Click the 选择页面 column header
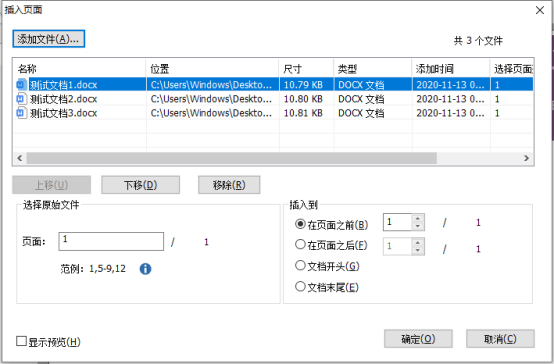The image size is (554, 364). tap(512, 68)
